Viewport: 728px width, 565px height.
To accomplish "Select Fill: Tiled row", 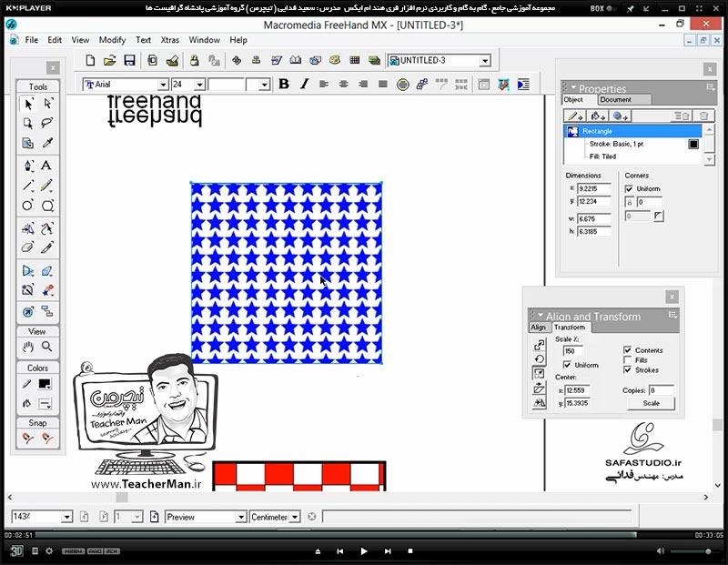I will point(633,156).
